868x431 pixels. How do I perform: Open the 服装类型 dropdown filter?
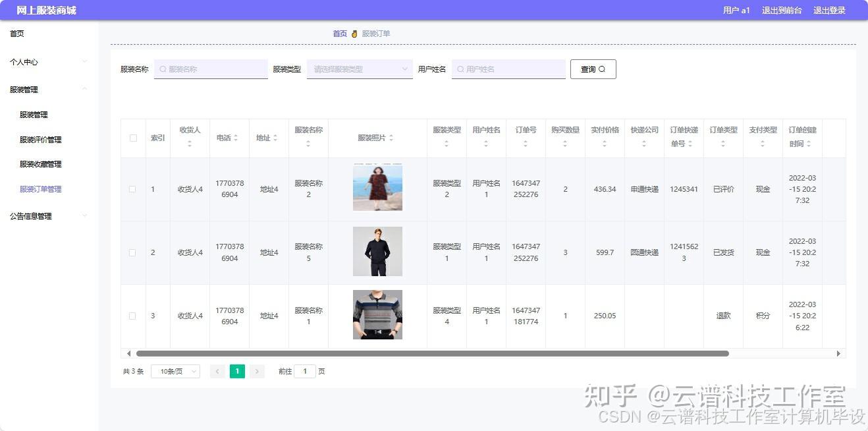tap(360, 69)
